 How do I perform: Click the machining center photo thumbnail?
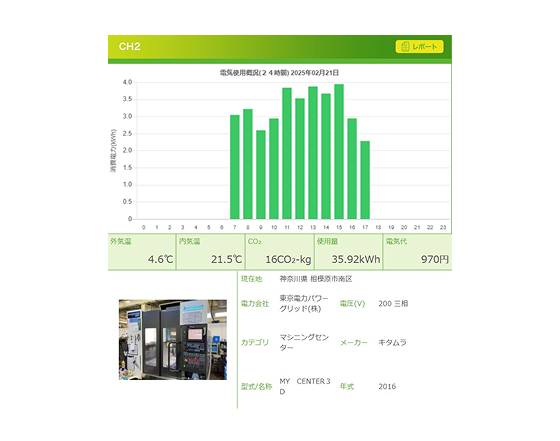173,340
